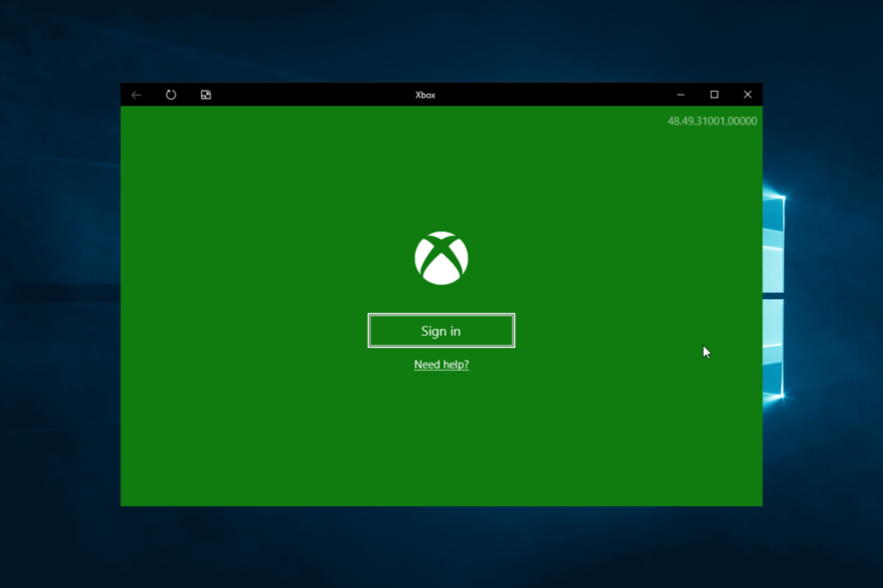Image resolution: width=883 pixels, height=588 pixels.
Task: Click version number 48.49.31001.00000
Action: point(712,122)
